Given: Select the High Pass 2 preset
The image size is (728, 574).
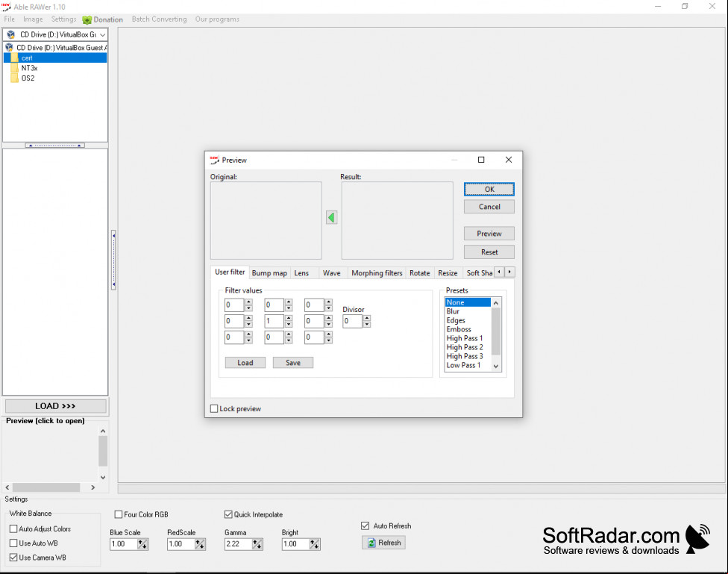Looking at the screenshot, I should tap(468, 347).
